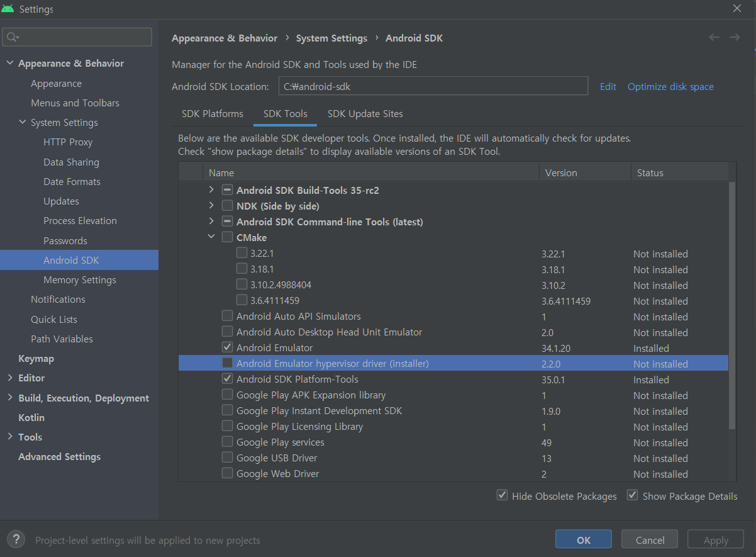The image size is (756, 557).
Task: Expand Android SDK Command-line Tools row
Action: [211, 222]
